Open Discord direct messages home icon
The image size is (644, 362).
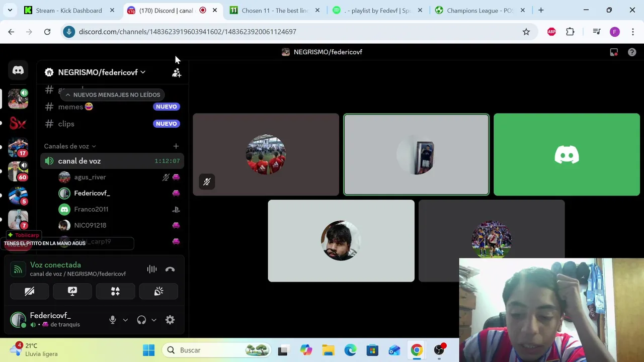18,70
